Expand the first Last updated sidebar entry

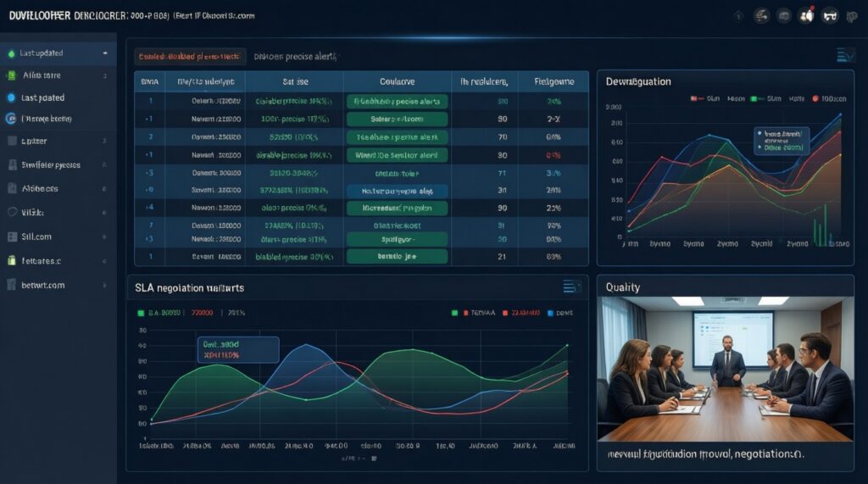105,53
